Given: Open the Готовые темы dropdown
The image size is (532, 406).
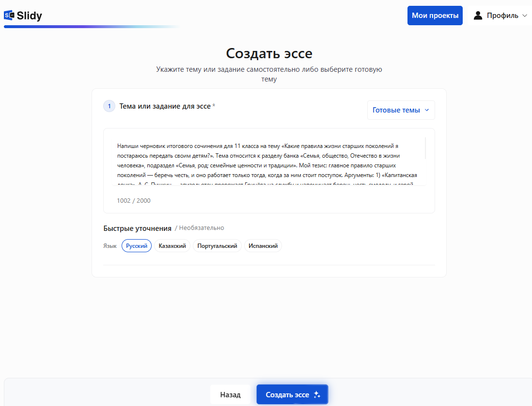Looking at the screenshot, I should 401,110.
